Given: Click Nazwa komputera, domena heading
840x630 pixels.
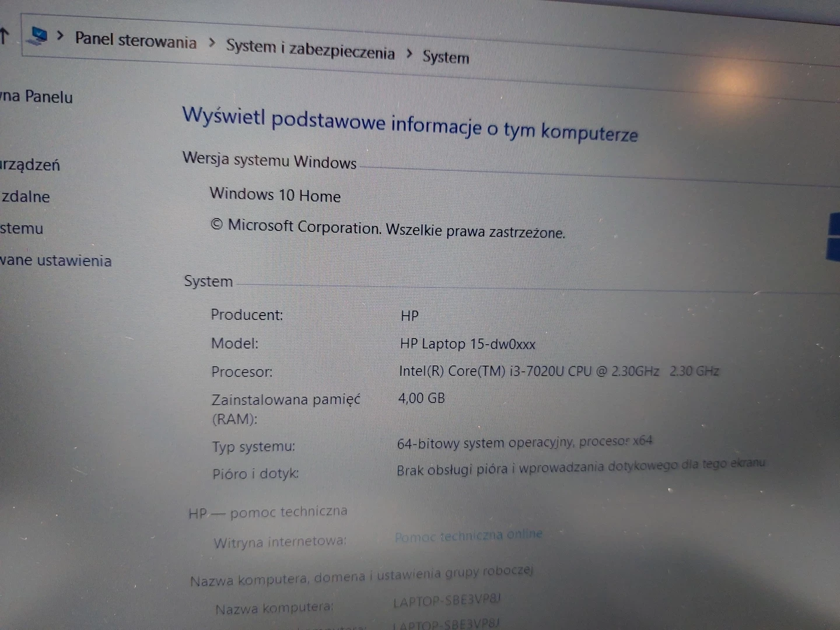Looking at the screenshot, I should tap(361, 575).
